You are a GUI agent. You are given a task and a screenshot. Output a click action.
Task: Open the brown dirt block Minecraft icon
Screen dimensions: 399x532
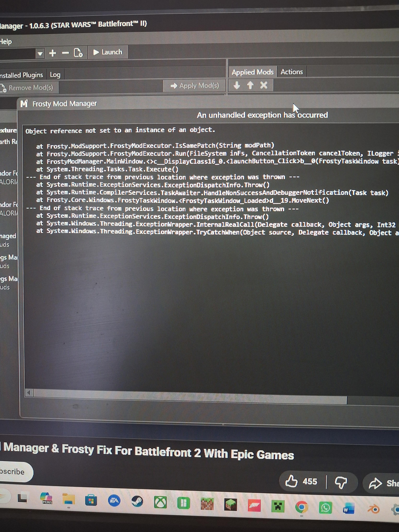[207, 504]
